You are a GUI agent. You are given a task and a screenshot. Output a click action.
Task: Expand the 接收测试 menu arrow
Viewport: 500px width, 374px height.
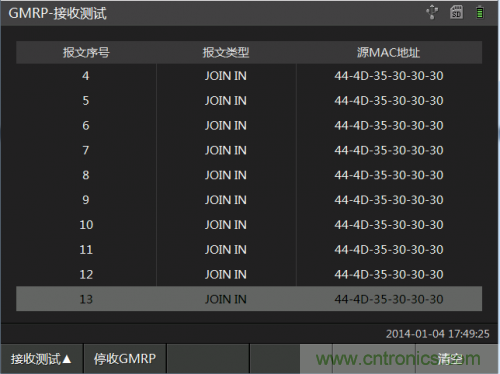click(x=42, y=359)
